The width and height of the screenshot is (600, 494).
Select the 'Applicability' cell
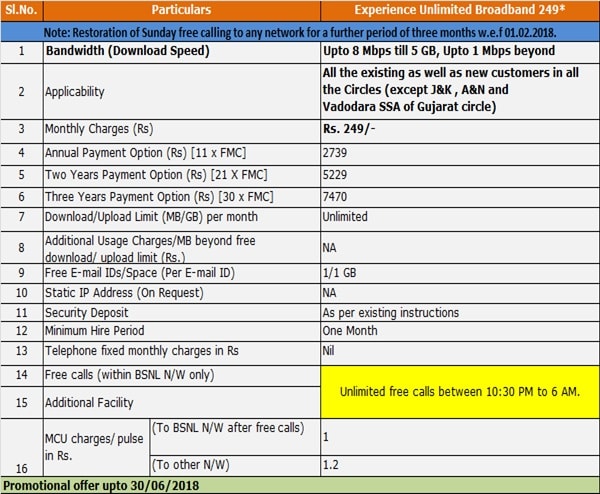point(182,91)
